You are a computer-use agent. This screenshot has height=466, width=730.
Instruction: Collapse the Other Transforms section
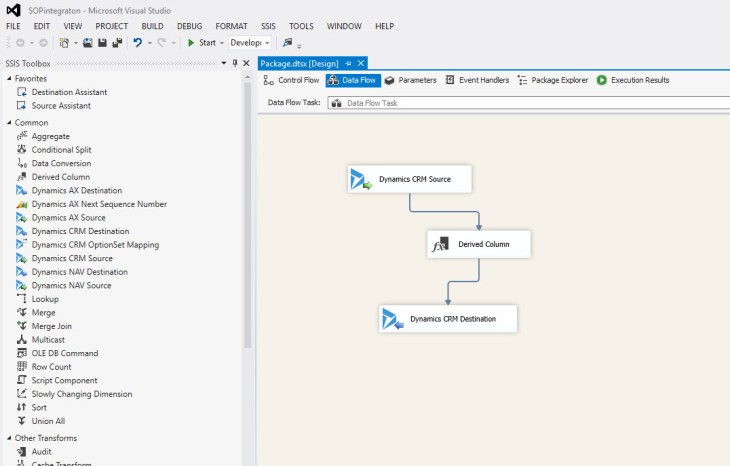click(x=9, y=438)
